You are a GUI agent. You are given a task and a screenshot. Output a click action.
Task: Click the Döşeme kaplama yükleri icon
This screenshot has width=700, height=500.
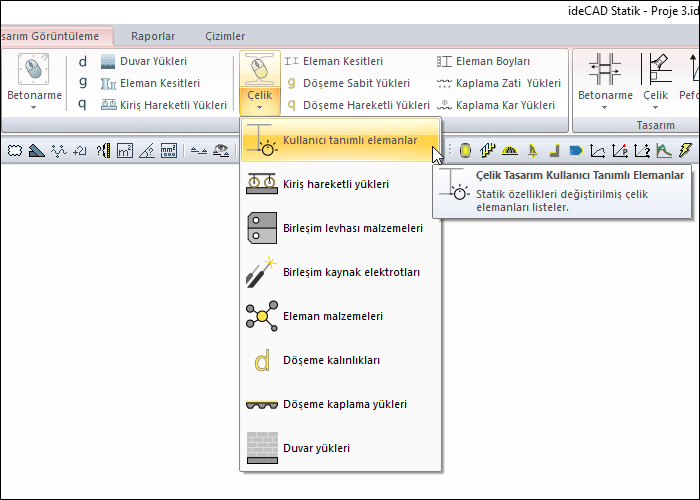[x=262, y=404]
